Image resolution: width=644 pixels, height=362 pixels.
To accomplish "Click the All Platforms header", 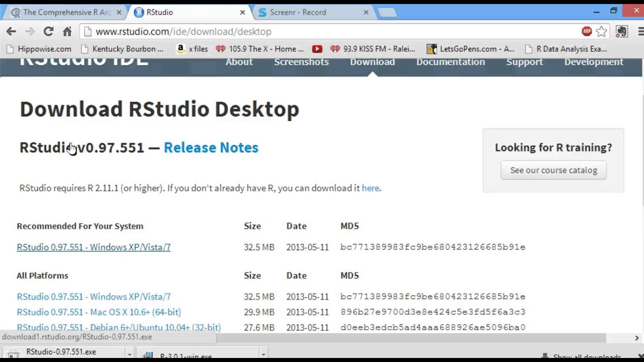I will [x=42, y=276].
